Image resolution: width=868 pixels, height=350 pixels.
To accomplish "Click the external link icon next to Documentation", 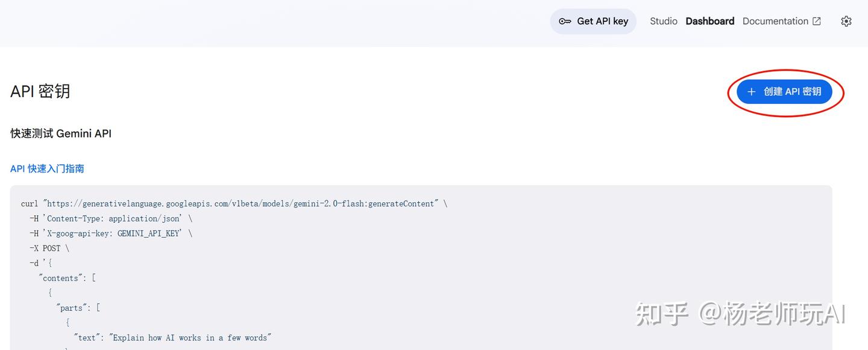I will (x=817, y=21).
